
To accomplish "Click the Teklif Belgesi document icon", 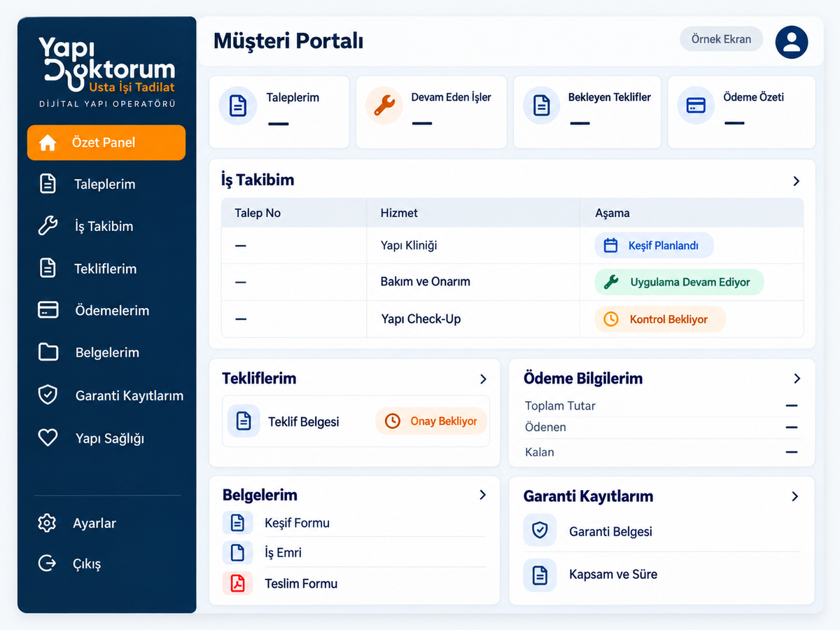I will (244, 421).
